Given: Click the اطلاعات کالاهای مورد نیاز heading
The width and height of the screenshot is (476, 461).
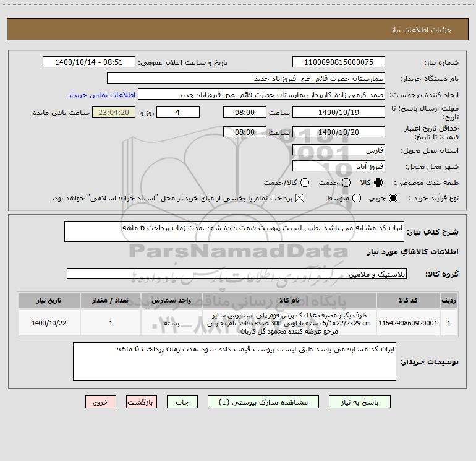Looking at the screenshot, I should point(413,252).
